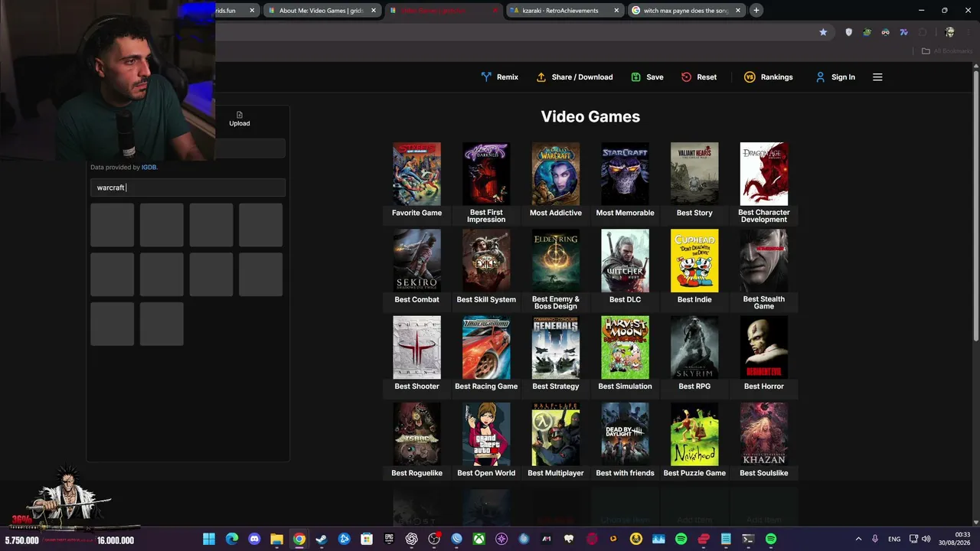Click the Underground Best Racing Game cover
This screenshot has height=551, width=980.
click(x=486, y=347)
